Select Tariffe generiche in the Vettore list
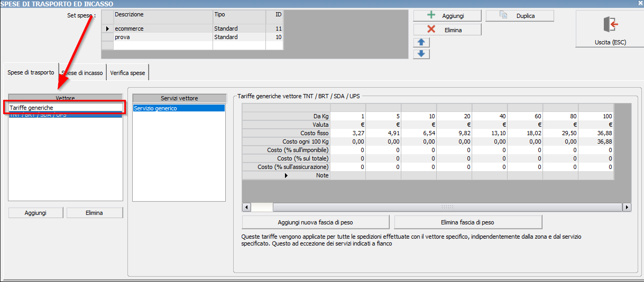Viewport: 644px width, 282px height. (66, 107)
